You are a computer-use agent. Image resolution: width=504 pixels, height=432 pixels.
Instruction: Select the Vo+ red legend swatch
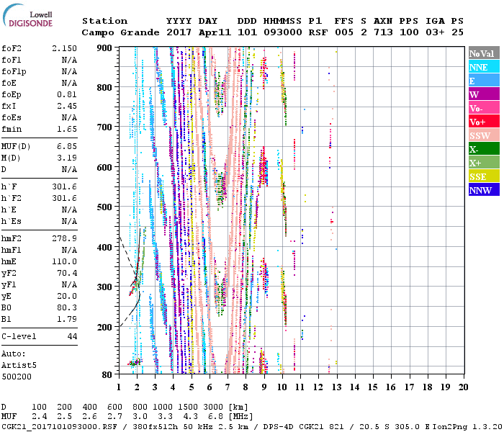pos(482,122)
